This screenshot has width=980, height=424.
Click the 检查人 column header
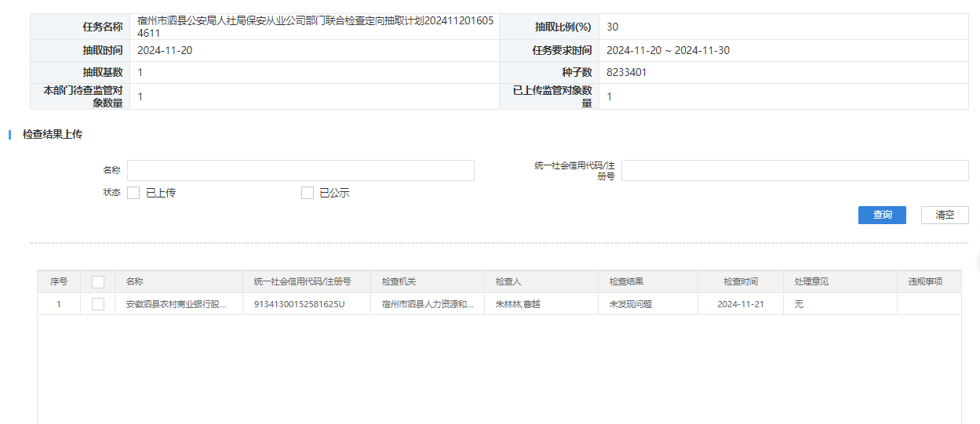pyautogui.click(x=508, y=282)
